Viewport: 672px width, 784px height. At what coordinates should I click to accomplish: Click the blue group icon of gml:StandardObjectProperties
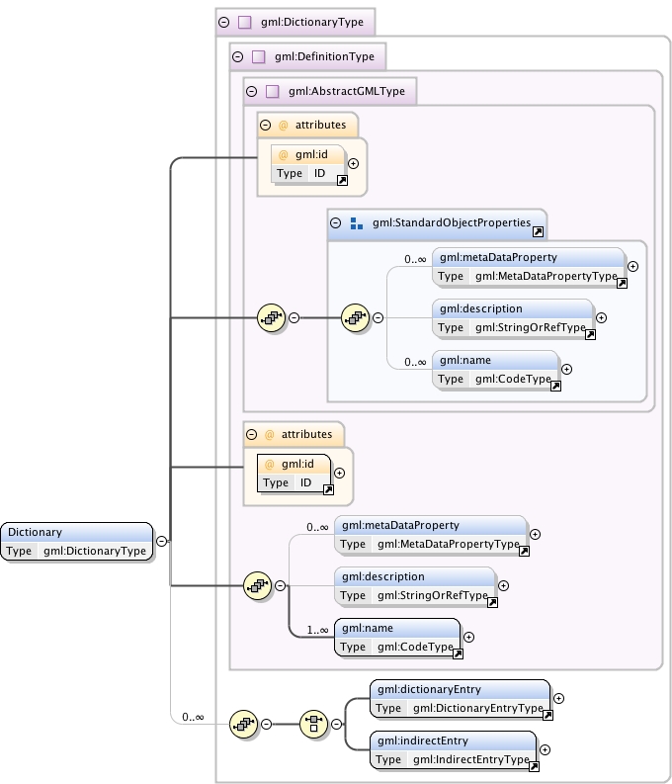tap(357, 223)
